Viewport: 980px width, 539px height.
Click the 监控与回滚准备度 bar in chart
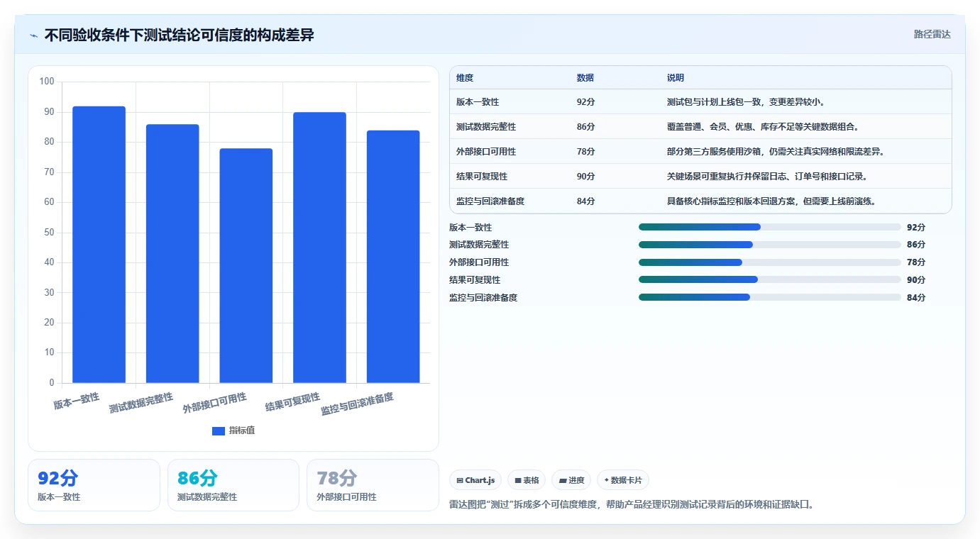click(393, 257)
